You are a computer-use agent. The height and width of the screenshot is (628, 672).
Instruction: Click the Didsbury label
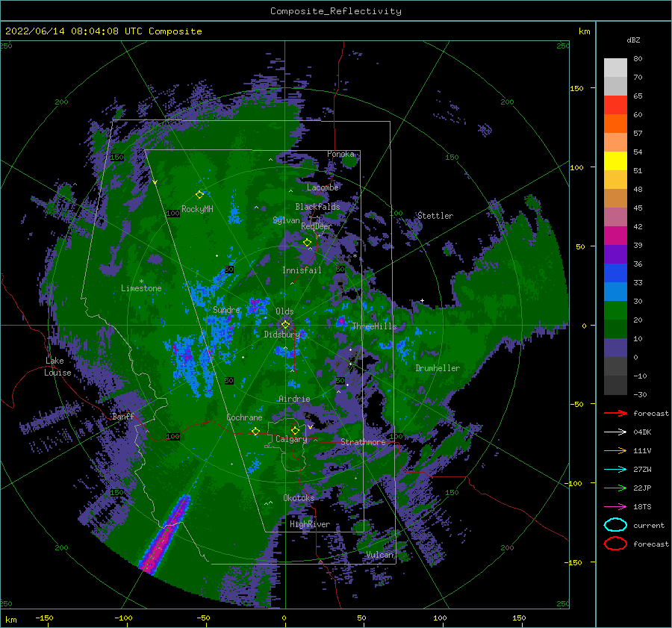[x=281, y=335]
